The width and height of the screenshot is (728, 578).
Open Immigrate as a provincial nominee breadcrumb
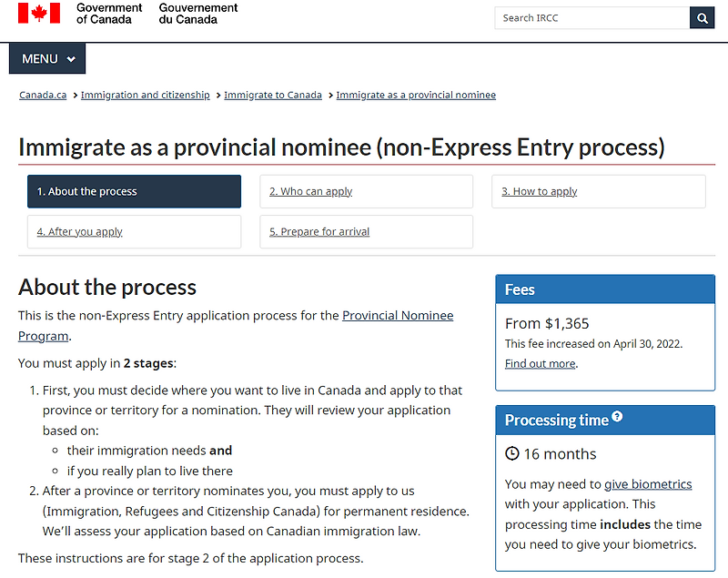(416, 96)
